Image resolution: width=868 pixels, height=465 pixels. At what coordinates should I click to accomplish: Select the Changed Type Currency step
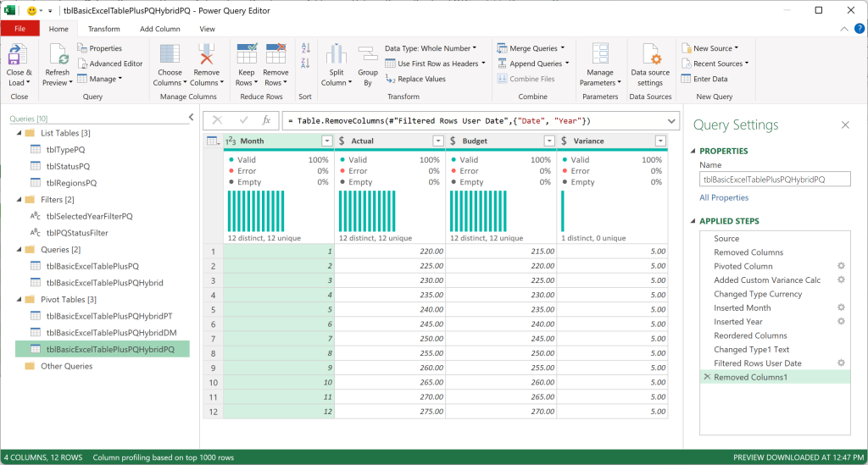775,294
